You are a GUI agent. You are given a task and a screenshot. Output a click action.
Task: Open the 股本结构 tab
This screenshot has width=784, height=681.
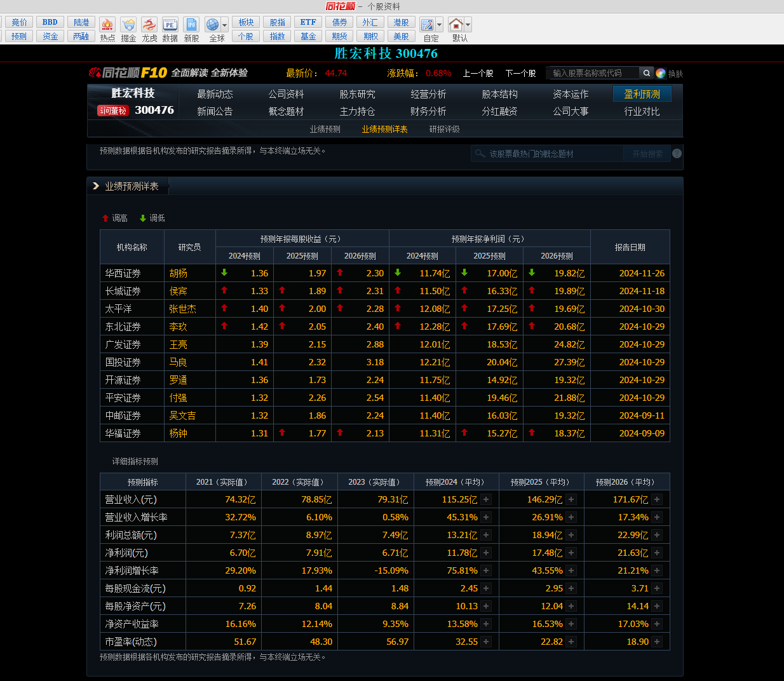tap(499, 94)
